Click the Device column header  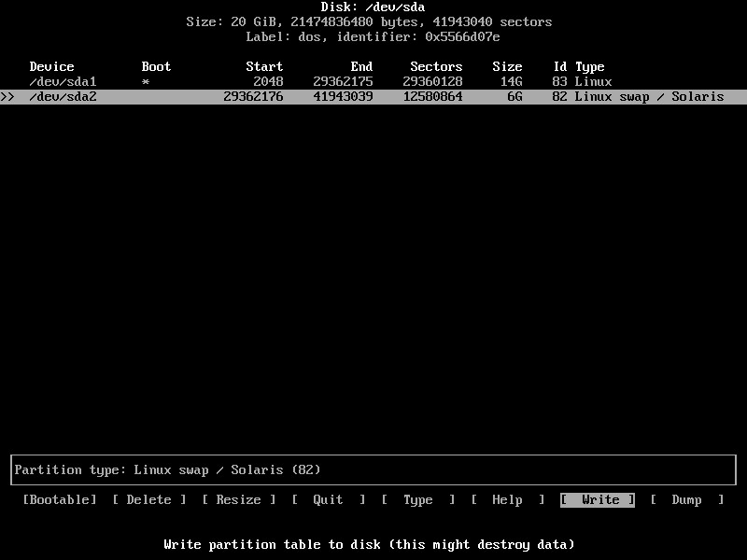[x=52, y=67]
